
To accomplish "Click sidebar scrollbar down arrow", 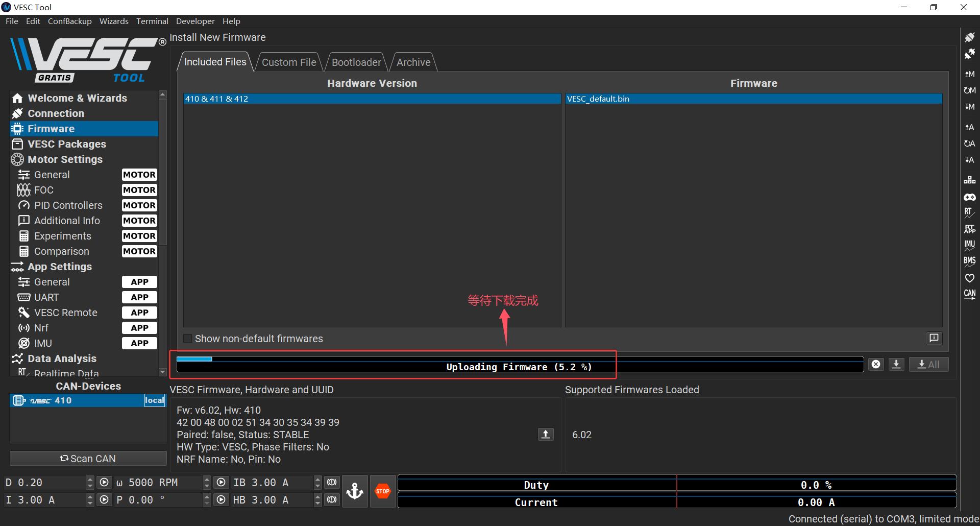I will click(163, 372).
